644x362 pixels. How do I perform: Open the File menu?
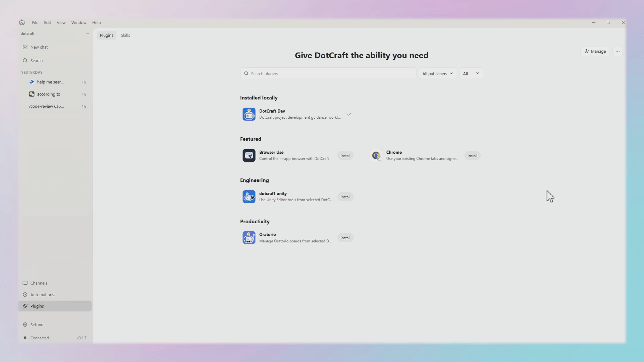click(35, 22)
